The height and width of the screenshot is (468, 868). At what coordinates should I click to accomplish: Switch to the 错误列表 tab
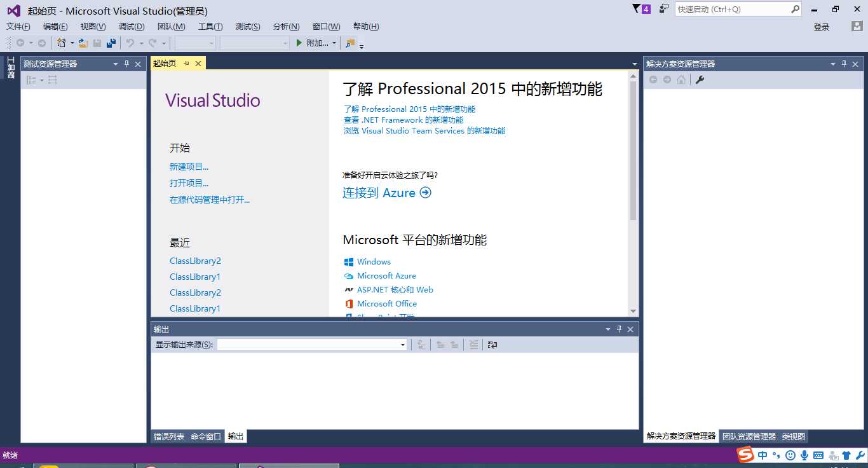[169, 436]
